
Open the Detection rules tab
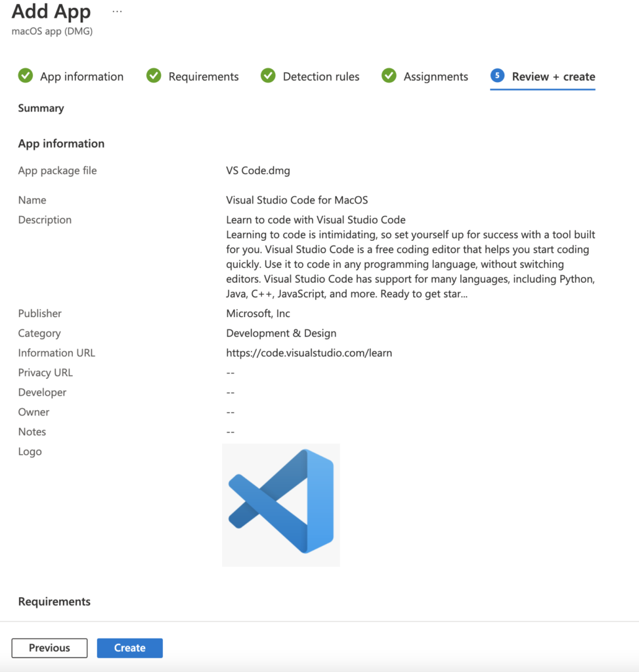pos(309,76)
